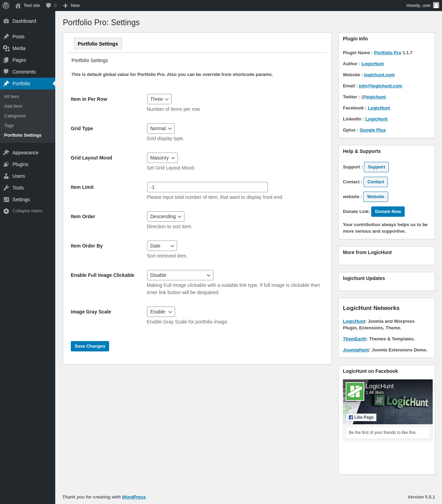442x504 pixels.
Task: Click the Collapse menu arrow icon
Action: [x=6, y=211]
